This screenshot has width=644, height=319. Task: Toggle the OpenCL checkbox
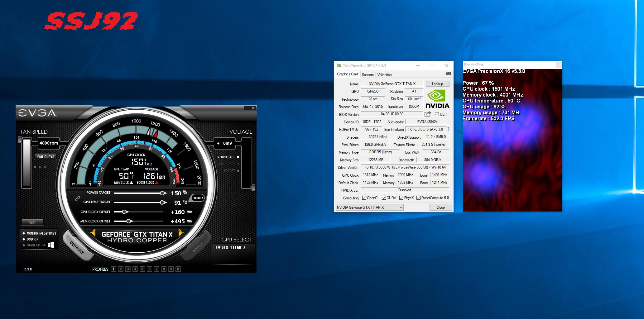(x=364, y=198)
